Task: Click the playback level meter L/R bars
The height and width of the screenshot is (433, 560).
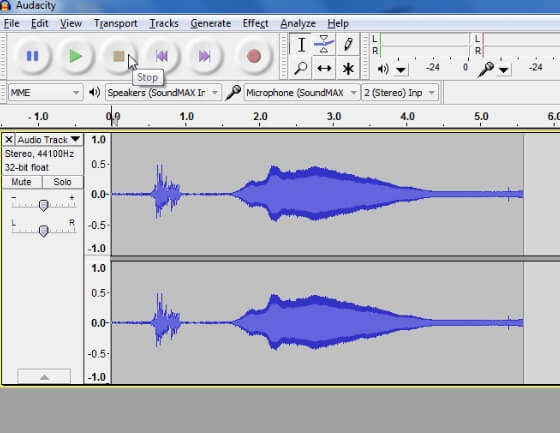Action: pos(425,45)
